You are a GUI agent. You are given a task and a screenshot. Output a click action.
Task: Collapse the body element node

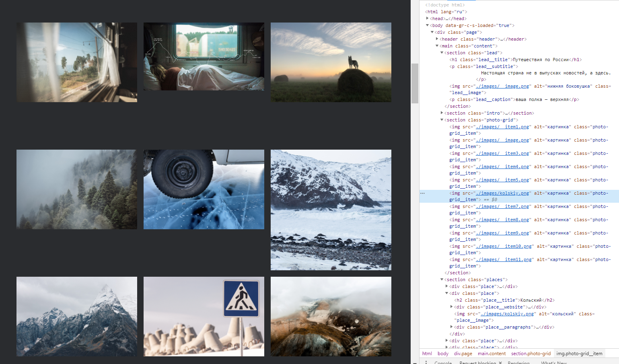click(x=427, y=25)
